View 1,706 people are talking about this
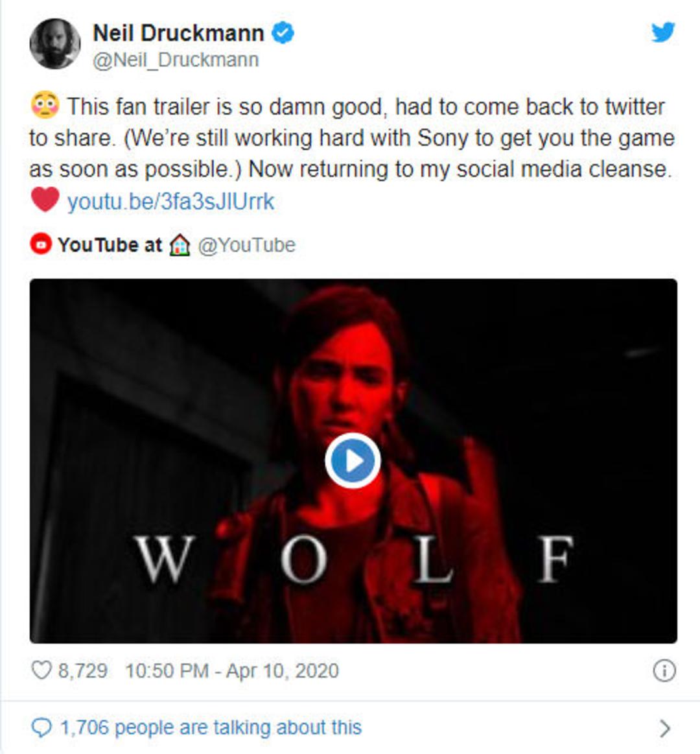The width and height of the screenshot is (700, 754). coord(211,727)
